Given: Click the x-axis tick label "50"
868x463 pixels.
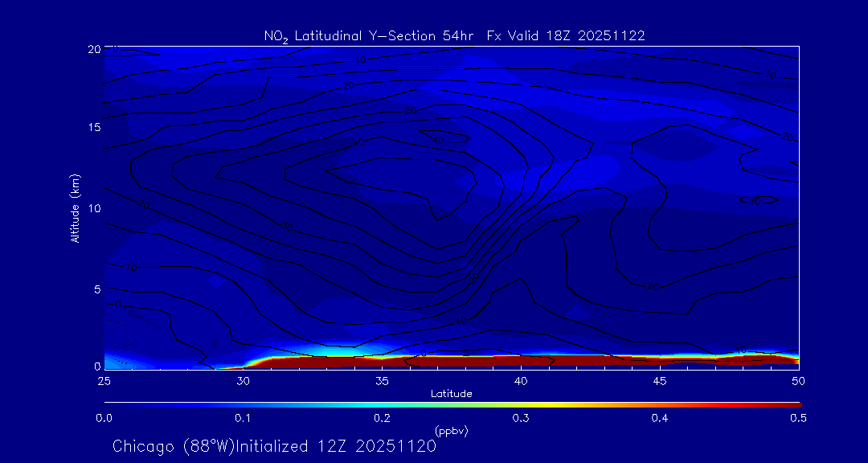Looking at the screenshot, I should tap(799, 381).
